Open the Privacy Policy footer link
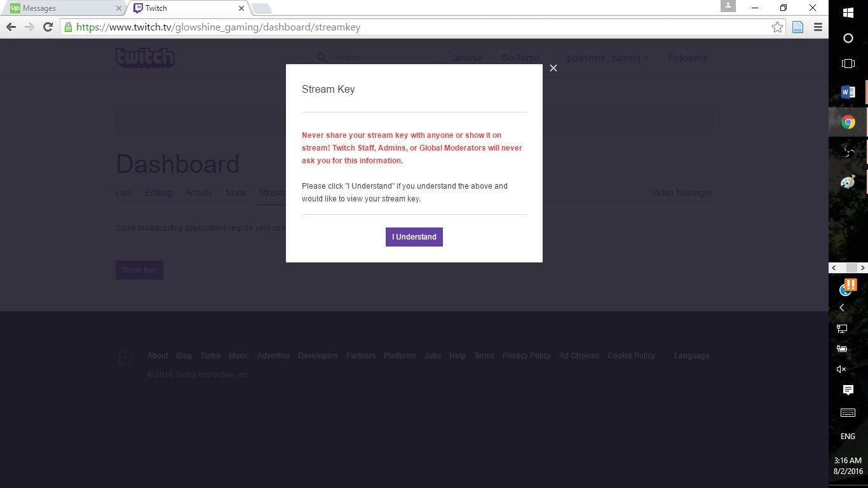 (527, 356)
